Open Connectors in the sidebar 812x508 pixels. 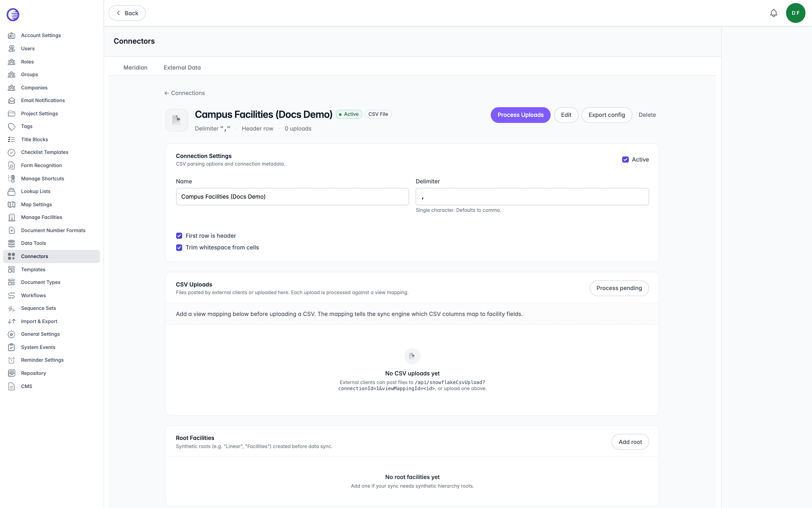tap(51, 256)
